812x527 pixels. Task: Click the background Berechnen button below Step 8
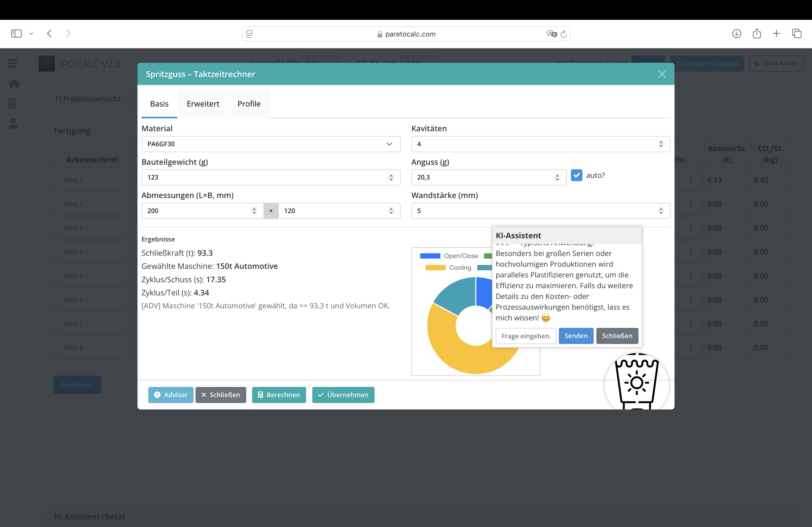[x=77, y=385]
